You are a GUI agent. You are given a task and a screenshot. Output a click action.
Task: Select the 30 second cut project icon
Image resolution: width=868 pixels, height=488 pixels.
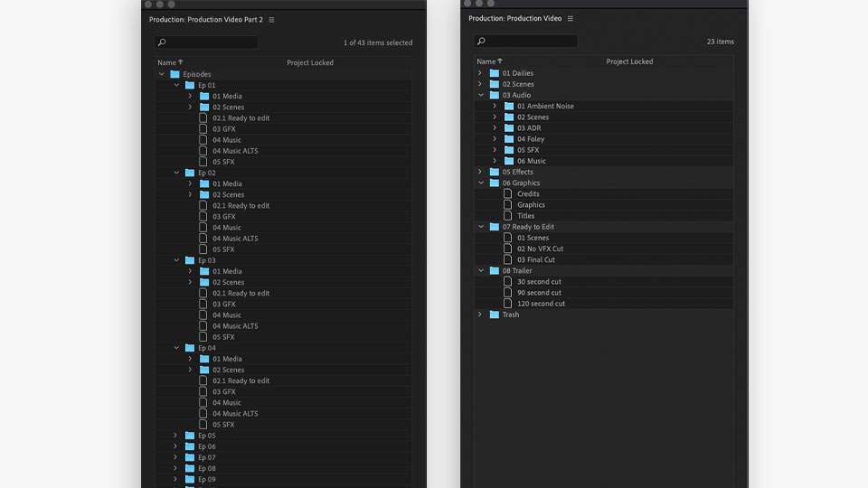tap(507, 282)
